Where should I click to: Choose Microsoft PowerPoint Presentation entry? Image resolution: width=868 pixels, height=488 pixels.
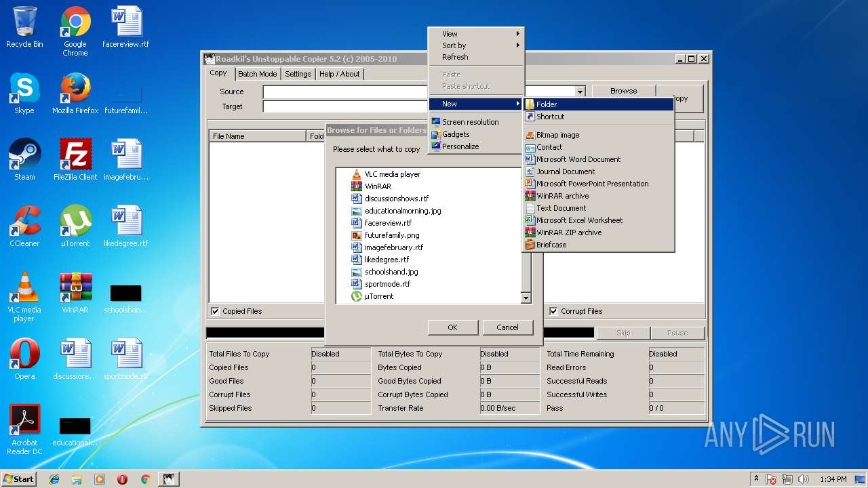pyautogui.click(x=599, y=184)
